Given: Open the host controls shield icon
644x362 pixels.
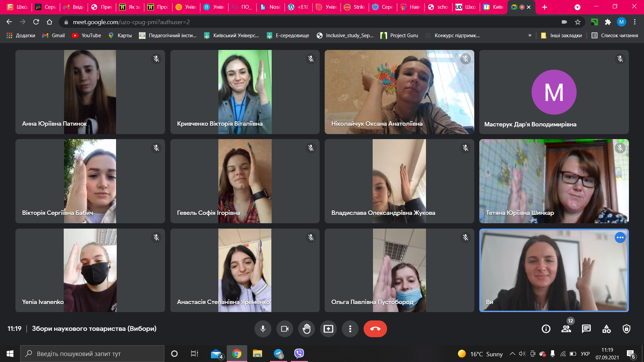Looking at the screenshot, I should [x=626, y=329].
